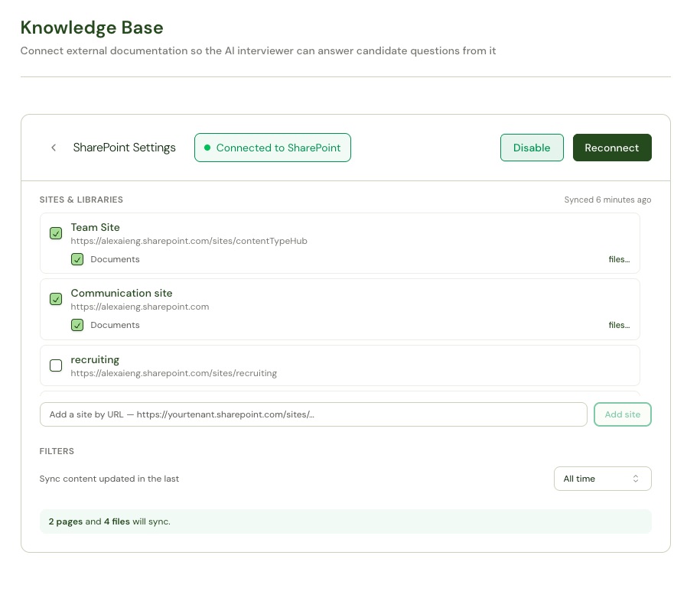The width and height of the screenshot is (700, 604).
Task: Uncheck Documents library under Team Site
Action: (77, 259)
